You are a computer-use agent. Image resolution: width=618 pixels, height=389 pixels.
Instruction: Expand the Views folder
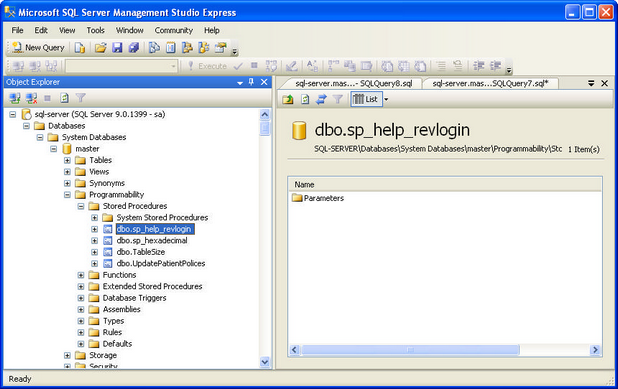67,172
